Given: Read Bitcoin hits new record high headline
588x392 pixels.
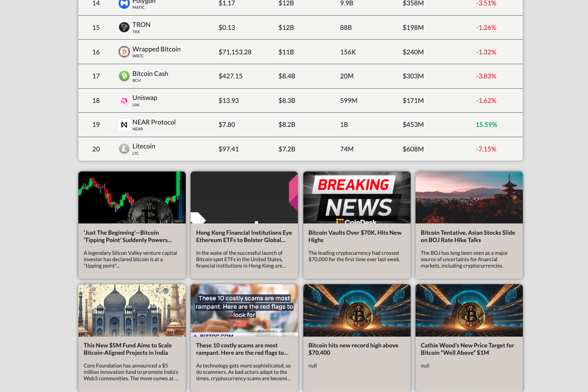Looking at the screenshot, I should 353,349.
